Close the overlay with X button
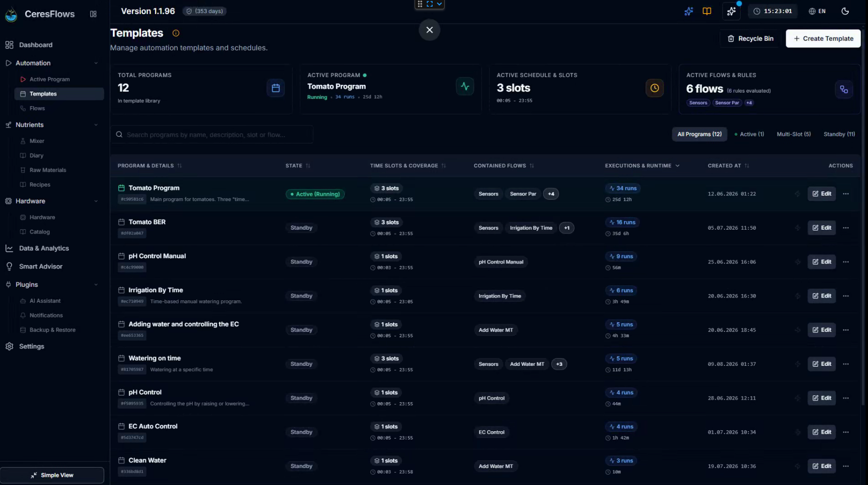The height and width of the screenshot is (485, 868). (429, 30)
